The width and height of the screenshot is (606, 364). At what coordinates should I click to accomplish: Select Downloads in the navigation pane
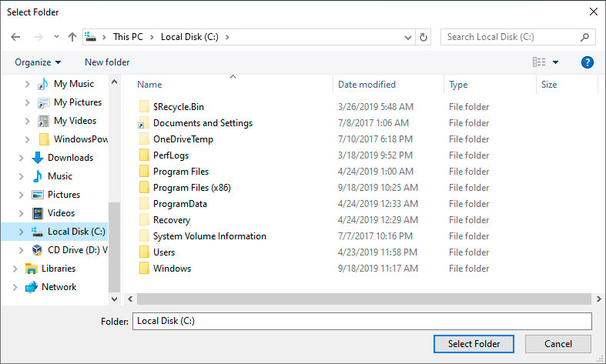(69, 158)
